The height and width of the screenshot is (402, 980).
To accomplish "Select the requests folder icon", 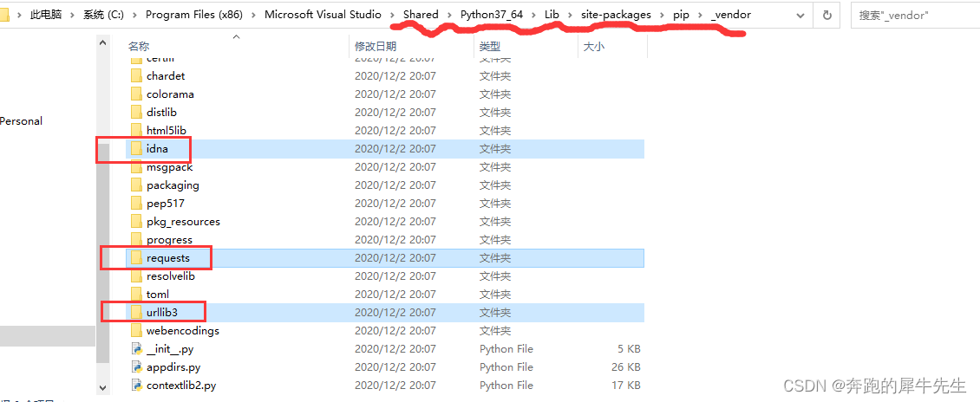I will click(137, 258).
